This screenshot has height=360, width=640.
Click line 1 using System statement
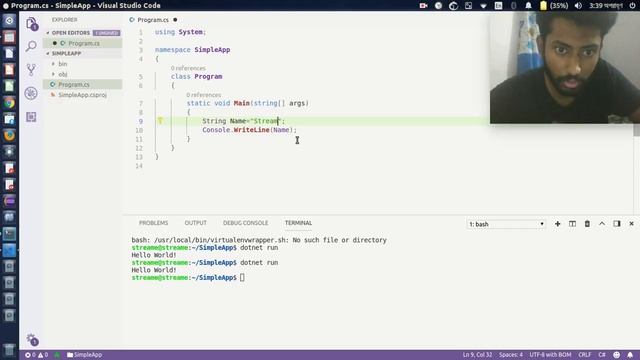point(180,32)
